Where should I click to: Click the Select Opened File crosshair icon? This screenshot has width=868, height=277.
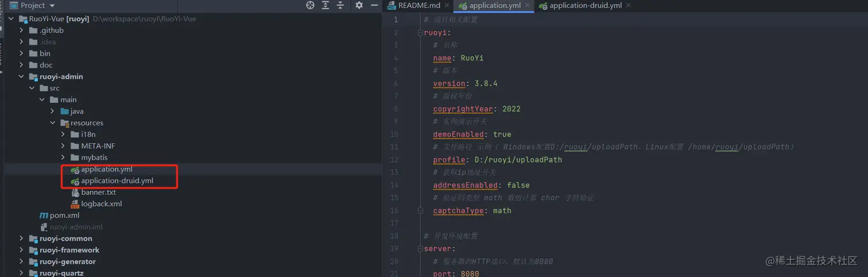311,5
